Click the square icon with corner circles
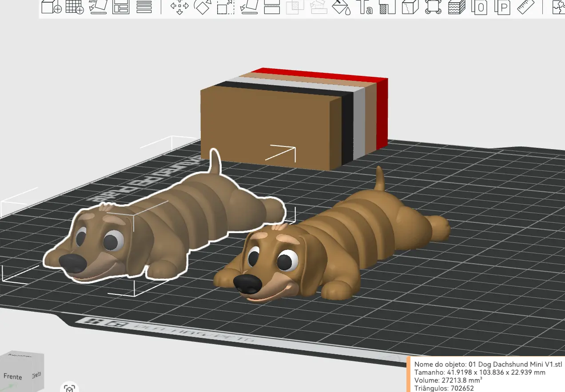The height and width of the screenshot is (392, 565). pos(433,7)
